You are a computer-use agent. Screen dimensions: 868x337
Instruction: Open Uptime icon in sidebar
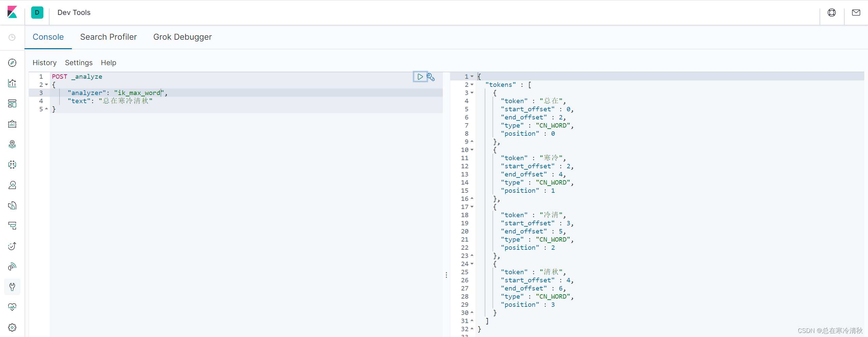point(12,246)
